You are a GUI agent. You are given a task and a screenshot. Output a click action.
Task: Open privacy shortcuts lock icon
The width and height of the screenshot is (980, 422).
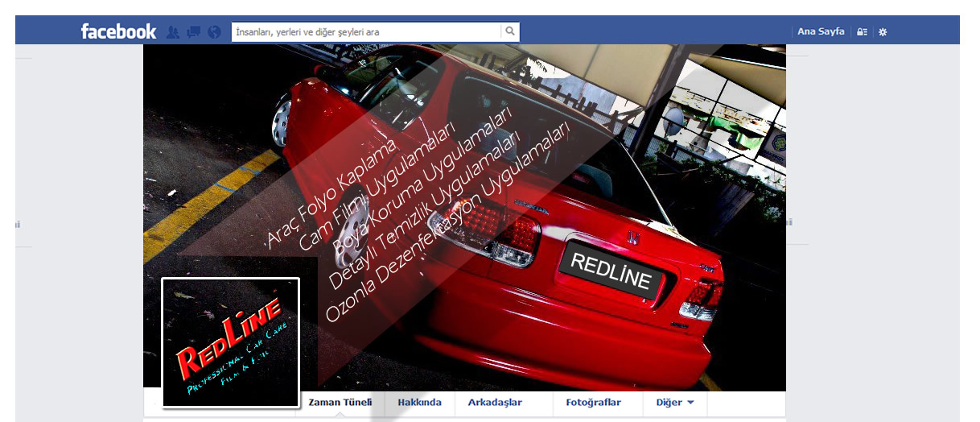click(863, 32)
